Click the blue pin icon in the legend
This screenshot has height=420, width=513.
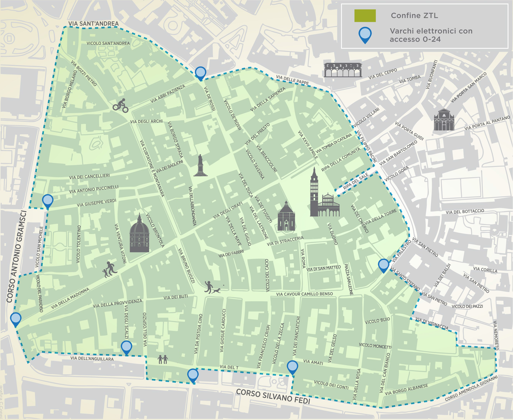click(x=365, y=35)
